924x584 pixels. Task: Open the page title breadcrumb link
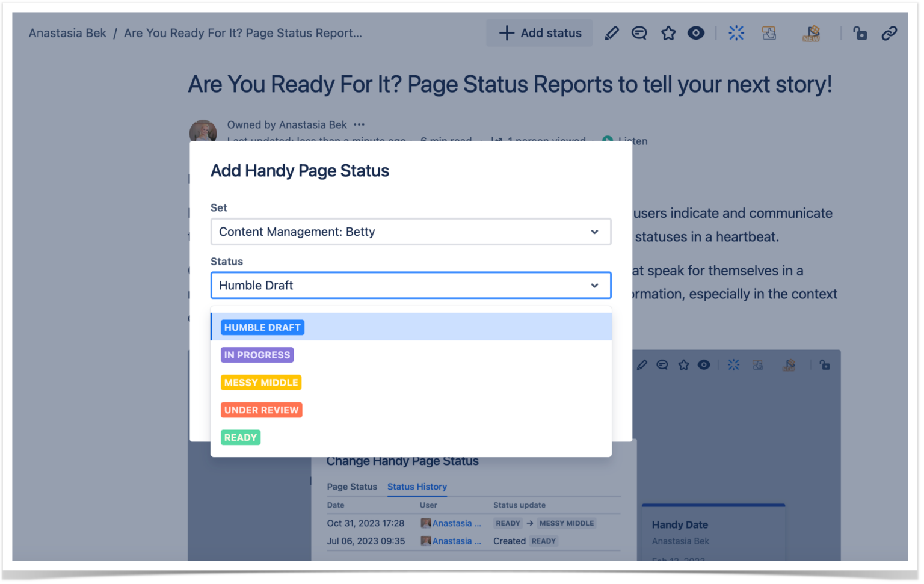(x=243, y=34)
